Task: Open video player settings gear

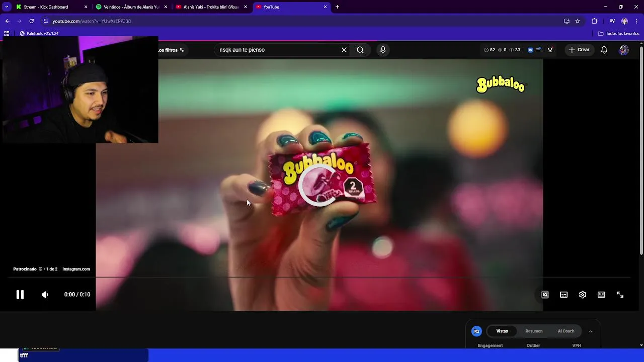Action: (583, 295)
